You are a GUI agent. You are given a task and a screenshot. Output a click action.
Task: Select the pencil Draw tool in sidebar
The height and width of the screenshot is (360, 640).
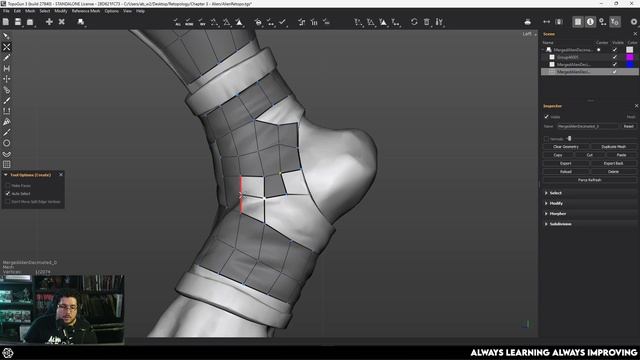coord(7,58)
